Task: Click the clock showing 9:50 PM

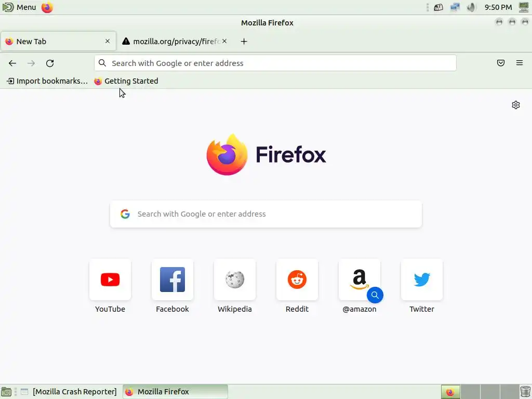Action: pos(498,7)
